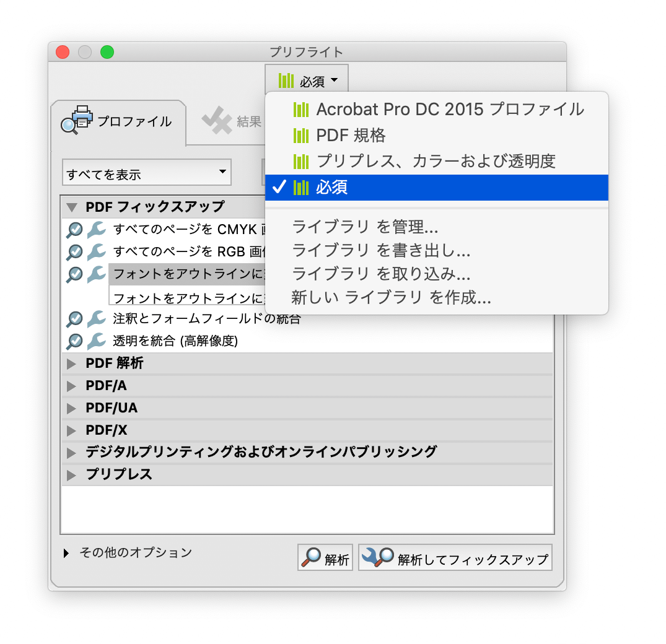
Task: Click magnifier icon on 透明を統合 row
Action: [x=74, y=341]
